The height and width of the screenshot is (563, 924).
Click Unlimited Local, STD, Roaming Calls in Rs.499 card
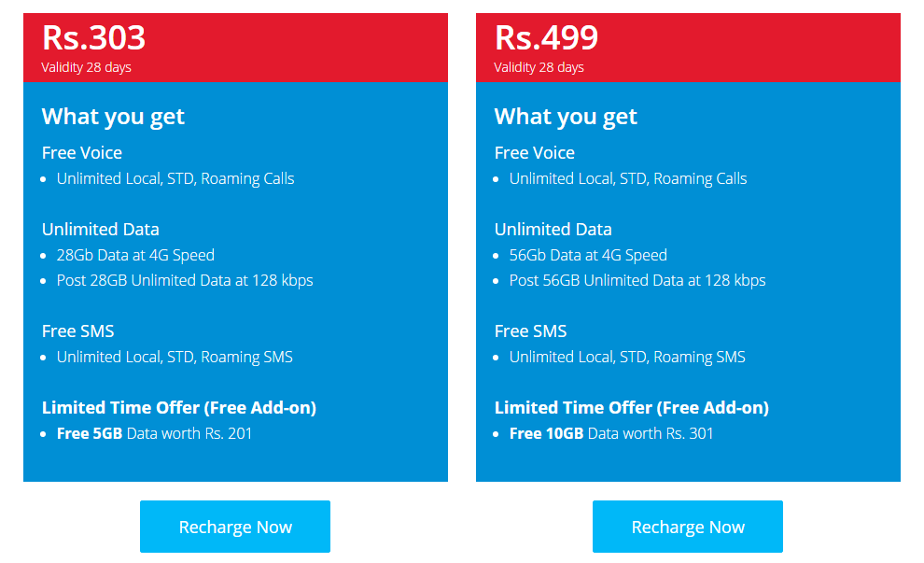click(628, 178)
